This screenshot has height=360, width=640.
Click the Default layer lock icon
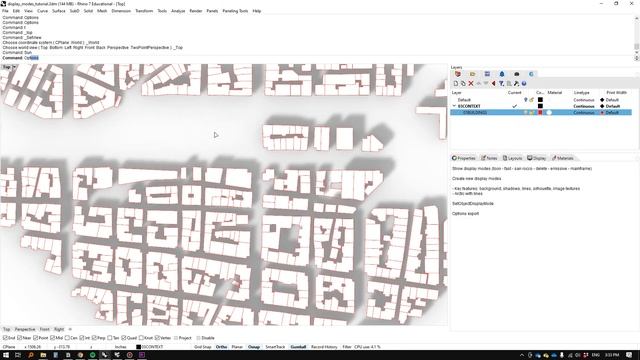(x=531, y=100)
